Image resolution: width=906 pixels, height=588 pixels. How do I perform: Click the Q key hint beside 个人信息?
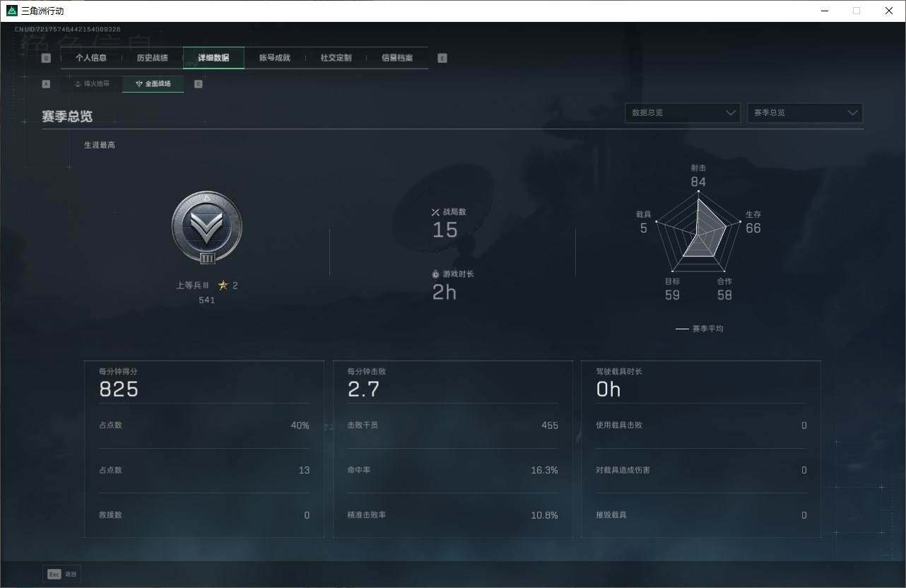click(x=46, y=58)
